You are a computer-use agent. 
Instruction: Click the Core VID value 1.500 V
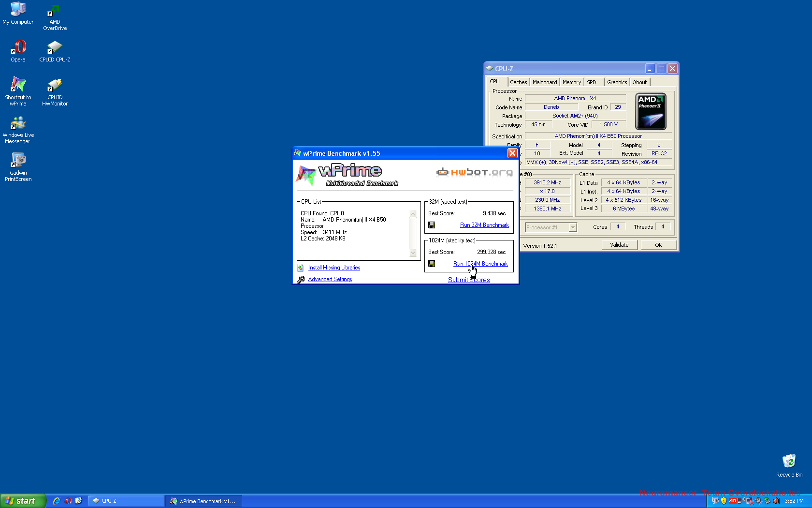pyautogui.click(x=609, y=124)
